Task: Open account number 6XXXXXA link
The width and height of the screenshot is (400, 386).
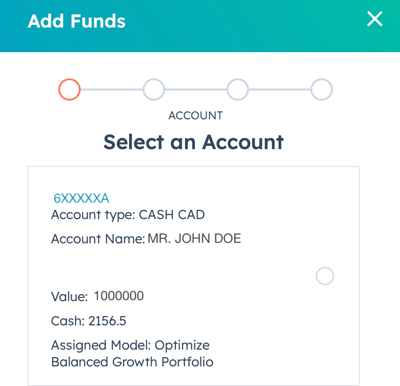Action: pyautogui.click(x=81, y=198)
